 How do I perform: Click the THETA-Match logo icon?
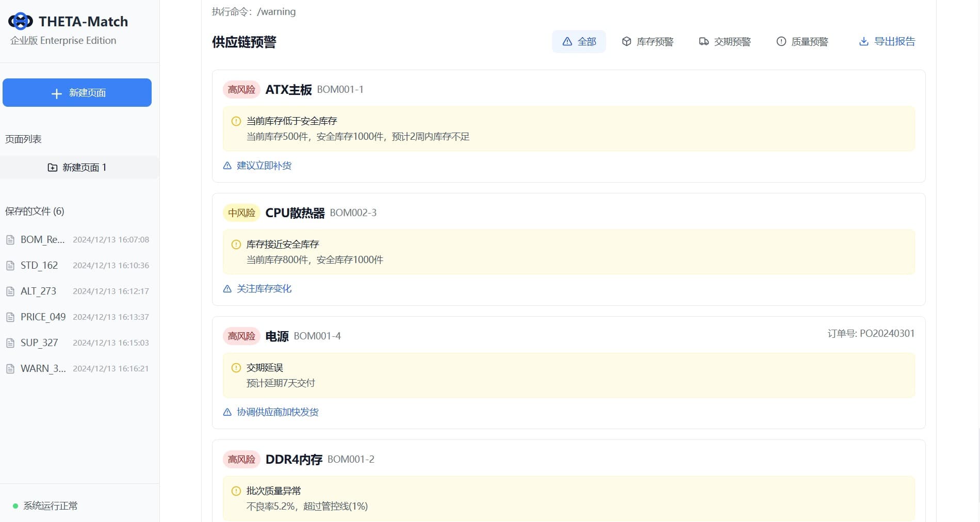[21, 21]
